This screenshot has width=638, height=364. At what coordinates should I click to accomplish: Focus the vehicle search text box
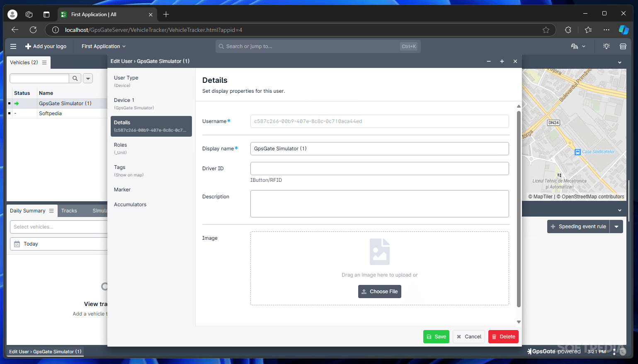coord(39,78)
